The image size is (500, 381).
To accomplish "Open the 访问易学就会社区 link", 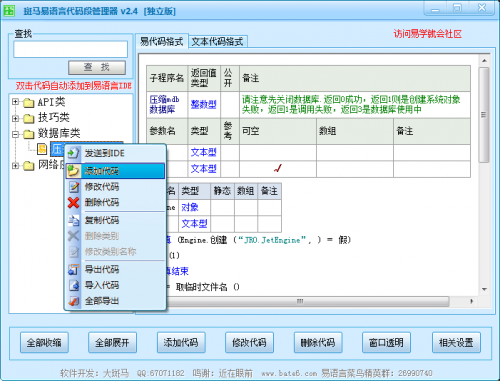I will pos(428,34).
